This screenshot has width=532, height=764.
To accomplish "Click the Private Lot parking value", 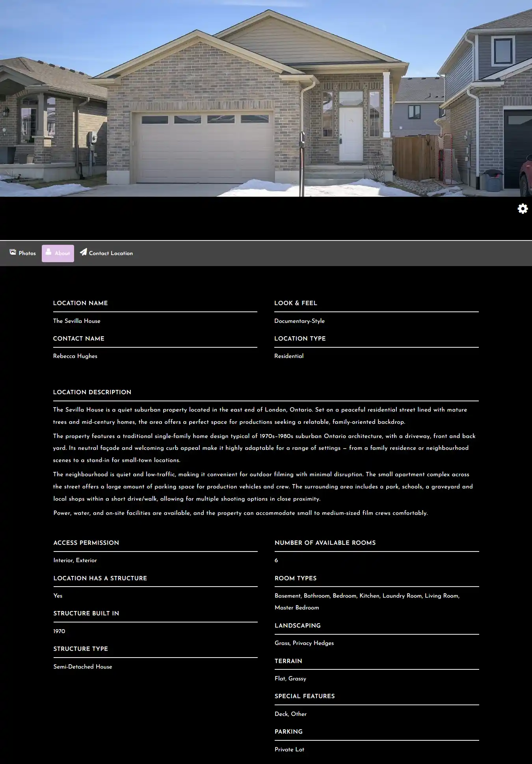I will pos(289,749).
